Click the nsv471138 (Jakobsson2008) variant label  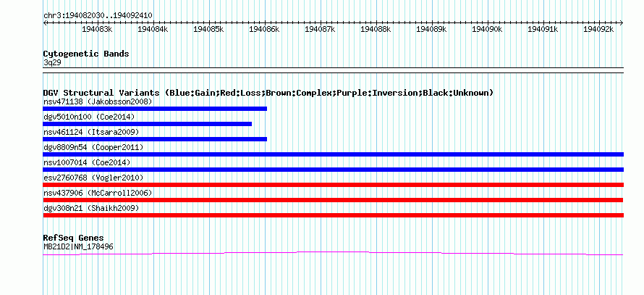click(98, 101)
